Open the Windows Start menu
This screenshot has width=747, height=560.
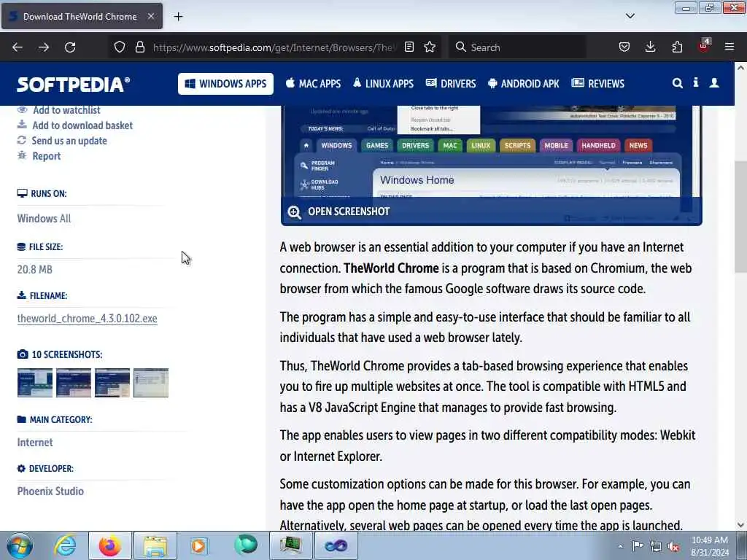(x=20, y=545)
